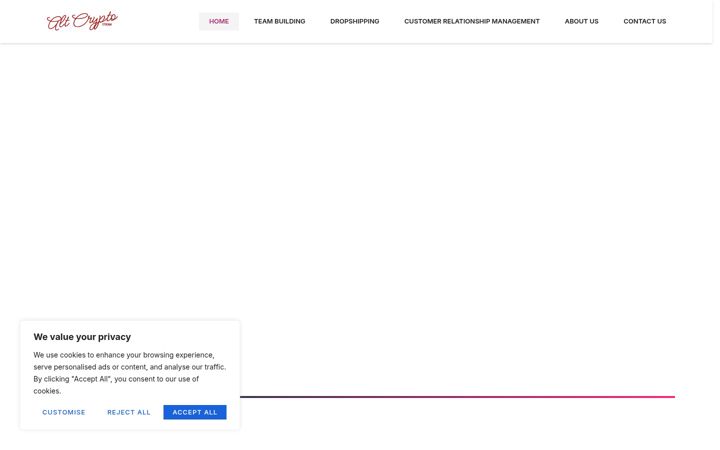Reject all cookies

129,412
